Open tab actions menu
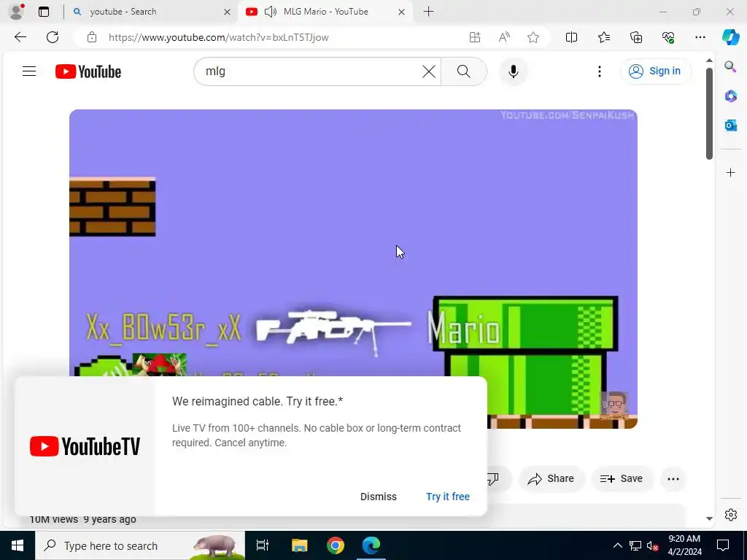747x560 pixels. tap(44, 12)
